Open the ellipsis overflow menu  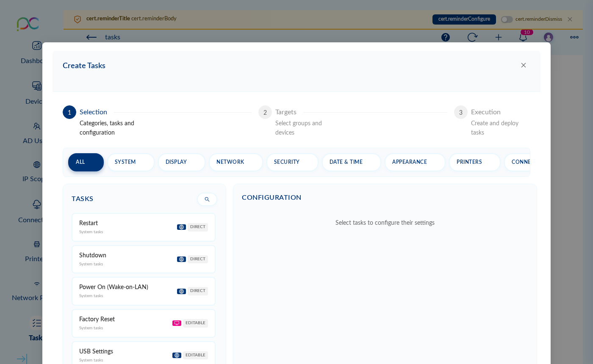point(574,37)
